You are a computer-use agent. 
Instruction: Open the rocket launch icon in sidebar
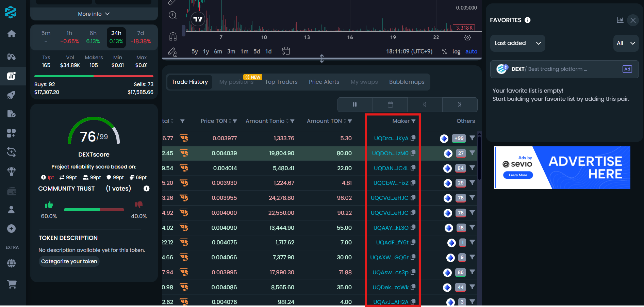[x=12, y=95]
